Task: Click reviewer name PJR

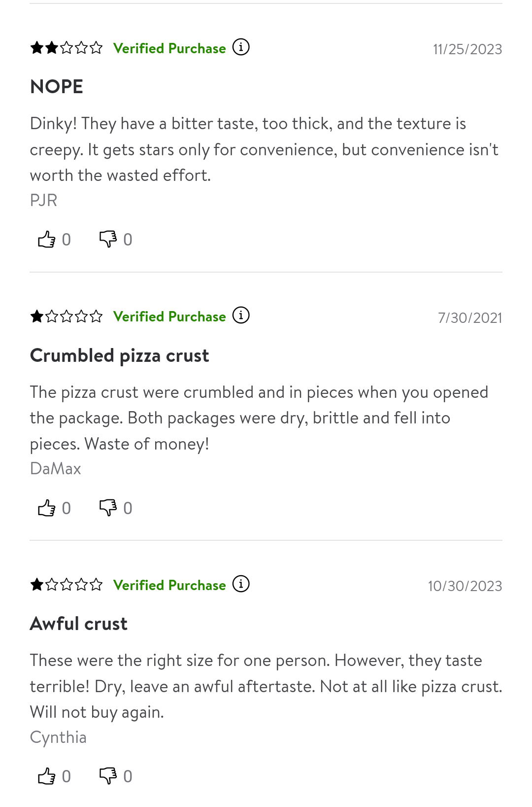Action: (44, 200)
